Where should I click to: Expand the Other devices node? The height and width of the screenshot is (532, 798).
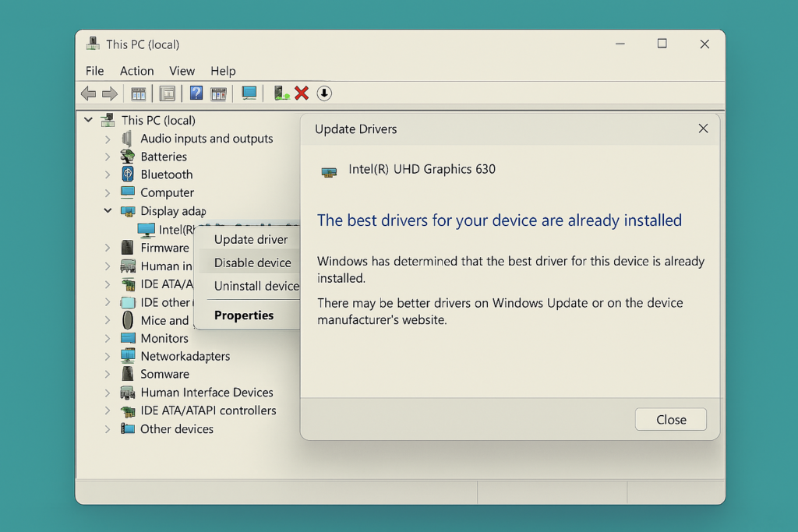(108, 429)
